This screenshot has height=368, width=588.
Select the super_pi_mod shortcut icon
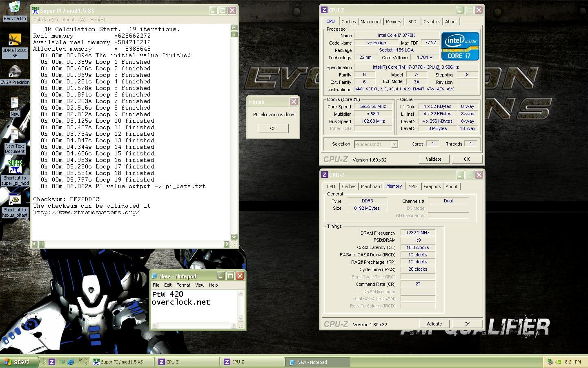pos(15,167)
